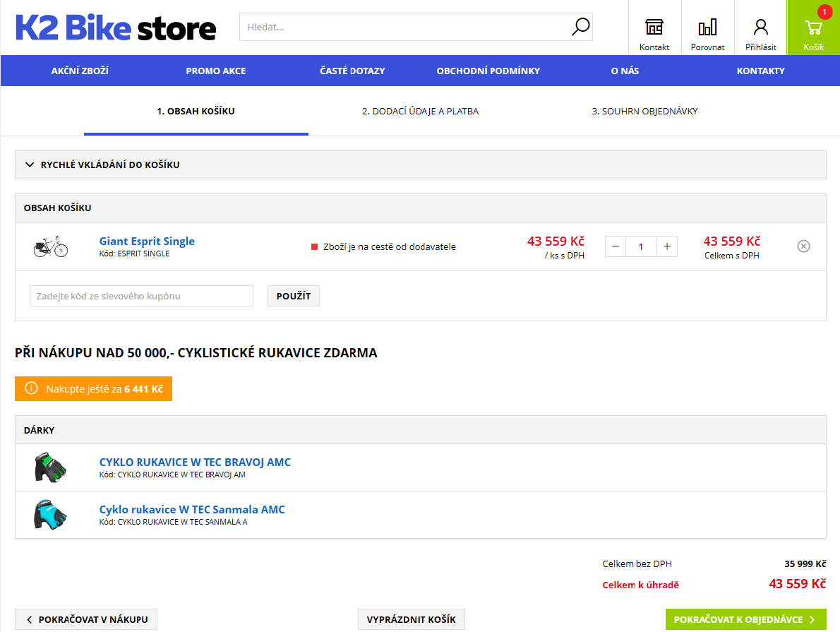Decrease bike quantity with minus button

(x=616, y=246)
